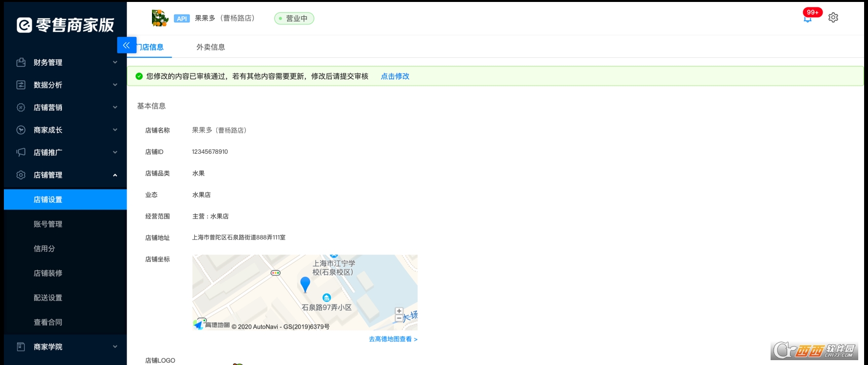Click the 基本信息 section heading
The height and width of the screenshot is (365, 868).
click(151, 106)
